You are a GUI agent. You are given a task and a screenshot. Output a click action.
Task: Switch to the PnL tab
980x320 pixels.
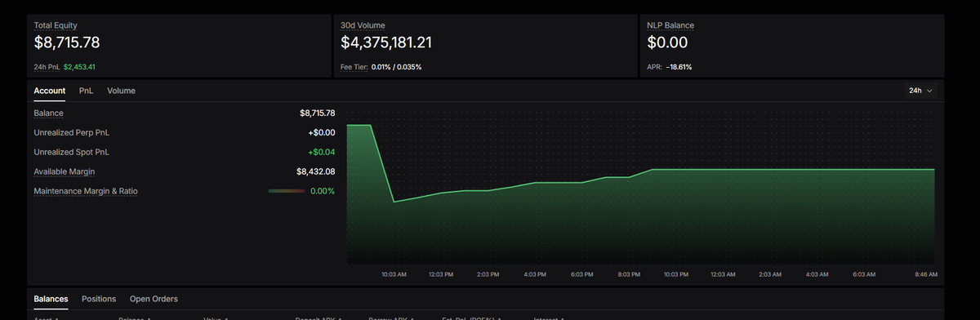pyautogui.click(x=86, y=91)
